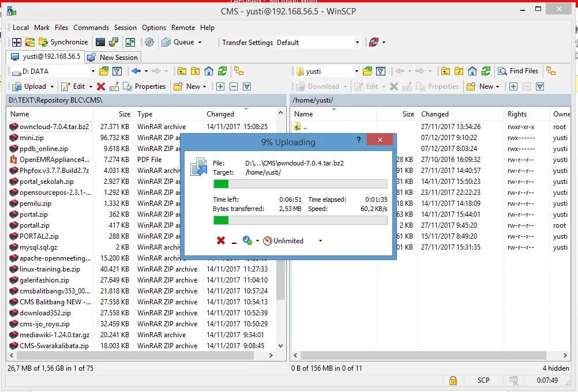Select mini.zip in the local list
578x392 pixels.
point(32,138)
